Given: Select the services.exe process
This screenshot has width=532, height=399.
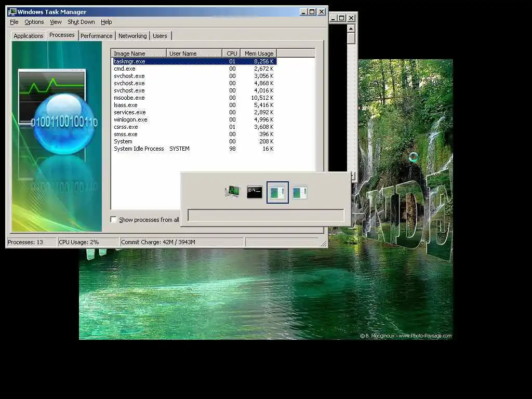Looking at the screenshot, I should pyautogui.click(x=194, y=112).
